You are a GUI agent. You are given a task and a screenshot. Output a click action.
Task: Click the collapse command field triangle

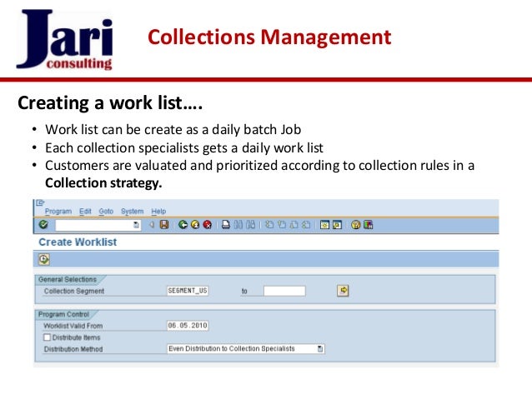[x=152, y=224]
